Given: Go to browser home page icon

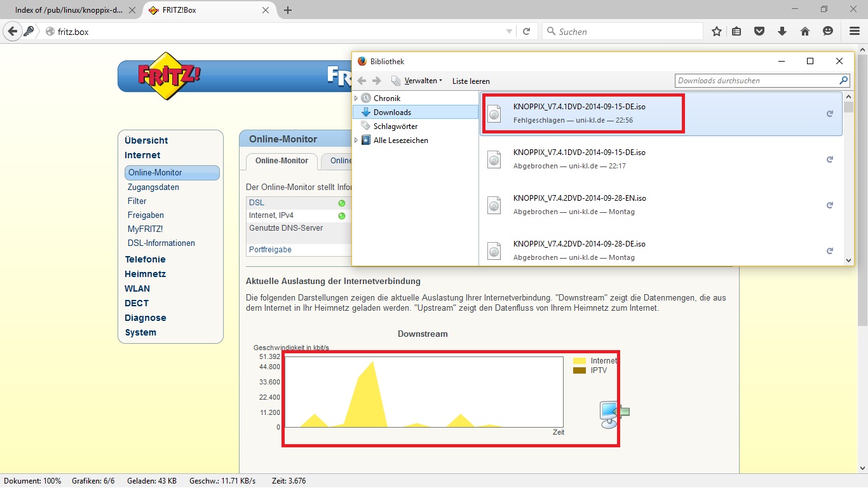Looking at the screenshot, I should tap(805, 31).
